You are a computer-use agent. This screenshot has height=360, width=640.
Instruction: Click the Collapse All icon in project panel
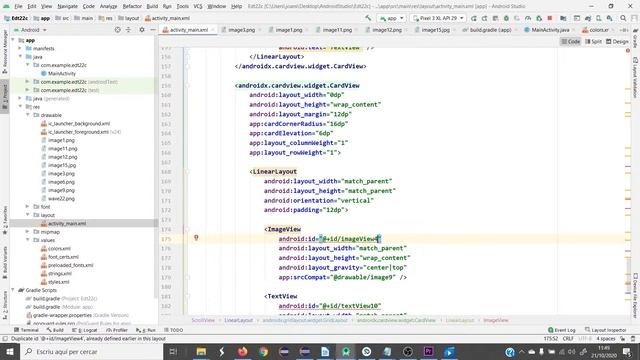coord(129,30)
